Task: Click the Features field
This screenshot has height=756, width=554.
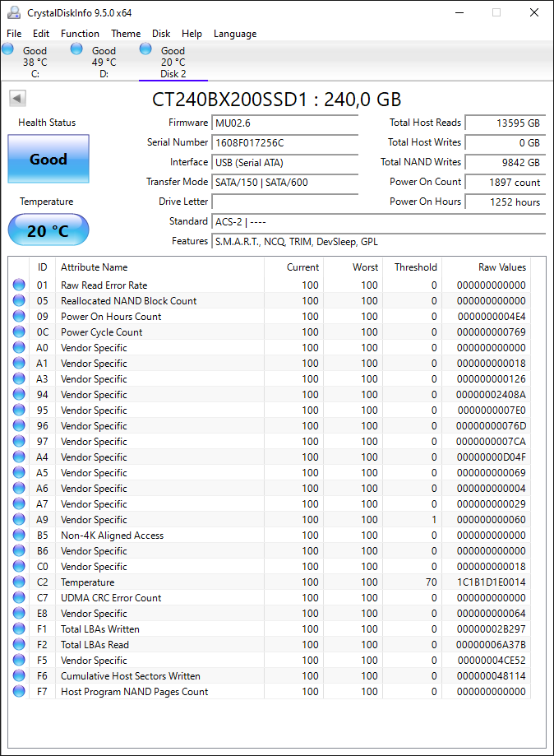Action: (379, 242)
